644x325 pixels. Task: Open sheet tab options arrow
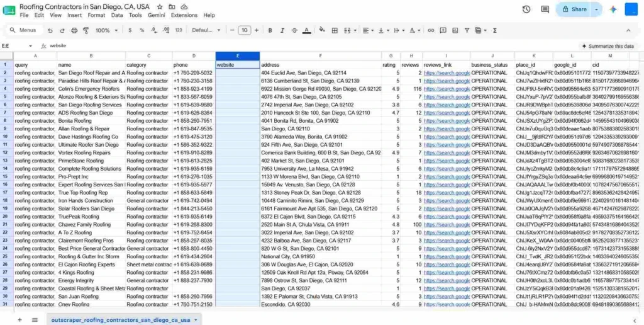(196, 320)
